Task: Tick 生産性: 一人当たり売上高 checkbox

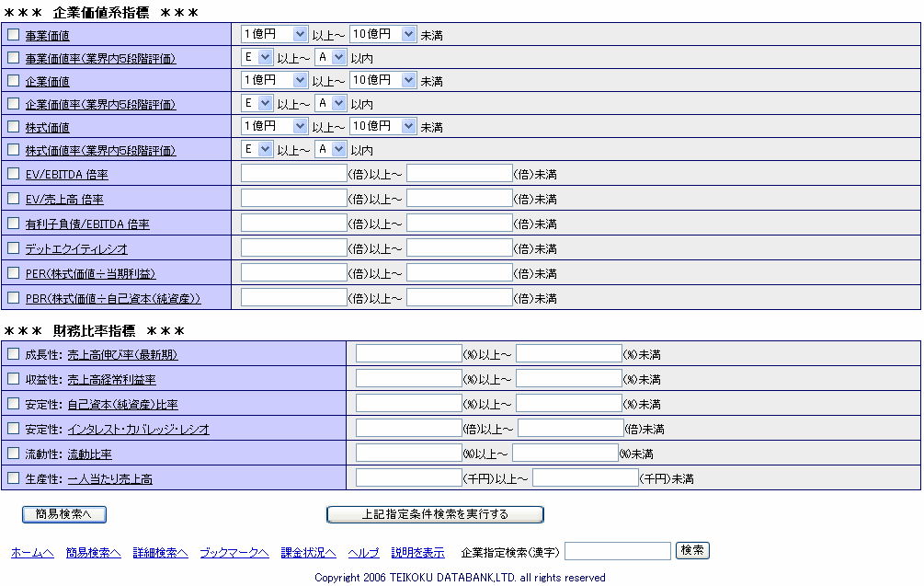Action: 13,478
